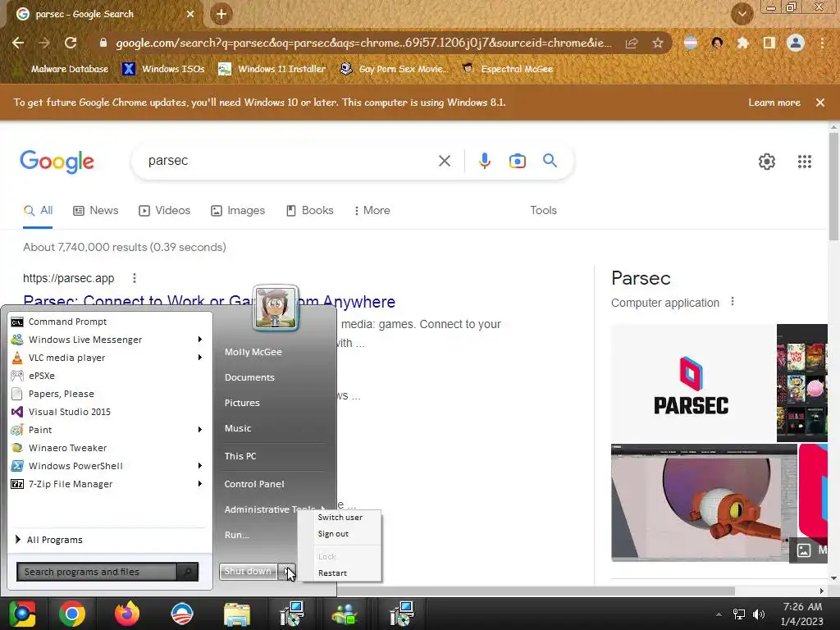The image size is (840, 630).
Task: Click the Shut down button
Action: (x=249, y=571)
